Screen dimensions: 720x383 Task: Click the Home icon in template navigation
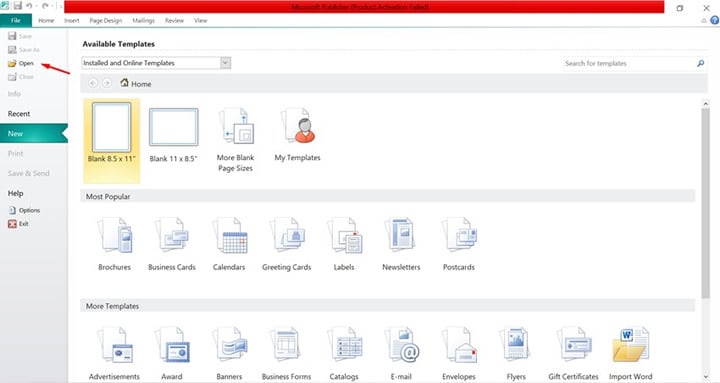[x=124, y=83]
